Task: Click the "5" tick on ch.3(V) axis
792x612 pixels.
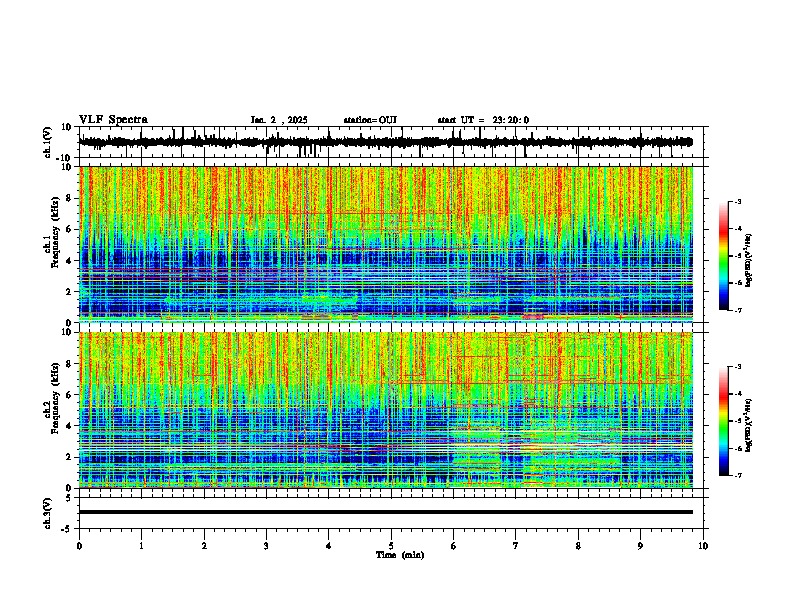Action: (69, 498)
